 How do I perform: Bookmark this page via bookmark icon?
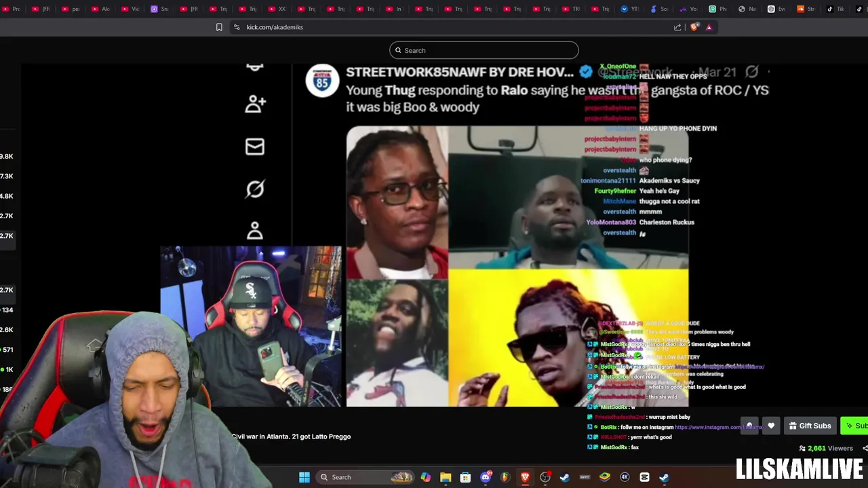(219, 27)
